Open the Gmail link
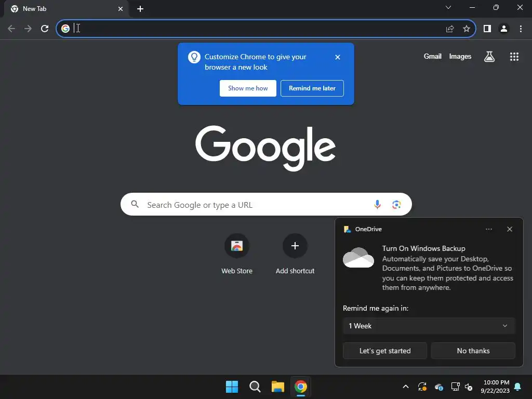 433,56
